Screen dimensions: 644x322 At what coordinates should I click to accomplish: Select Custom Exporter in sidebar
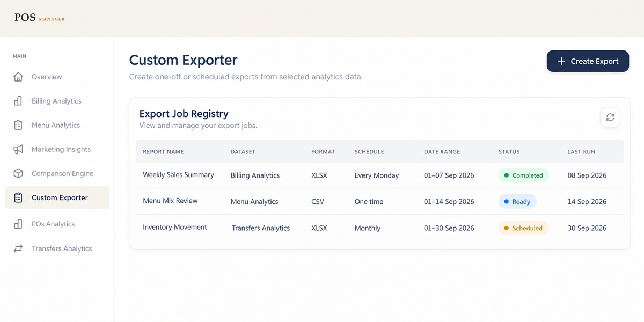pos(57,197)
